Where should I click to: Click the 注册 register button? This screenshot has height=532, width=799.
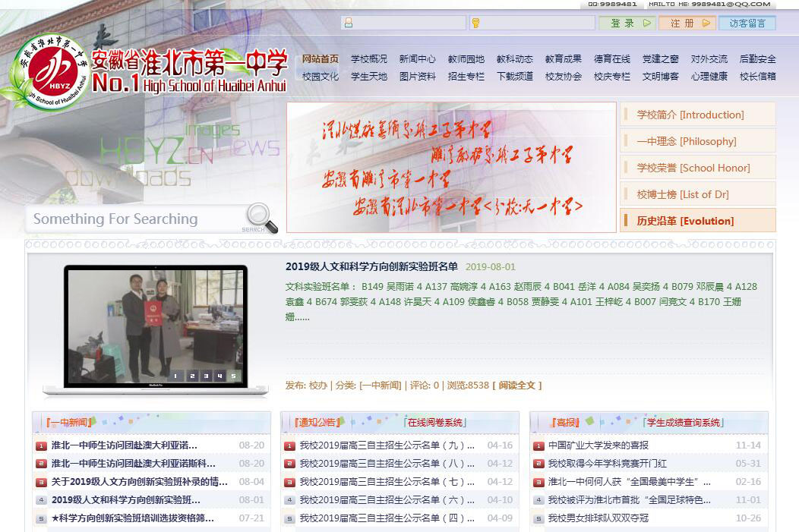tap(687, 23)
